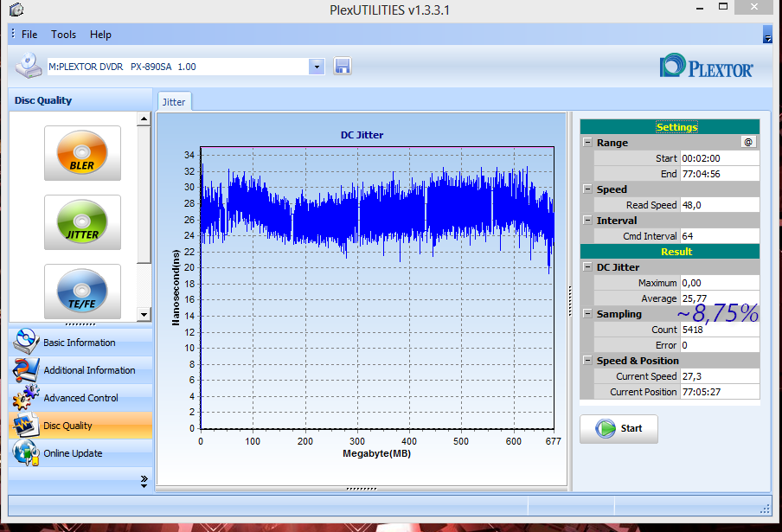Open the drive selection dropdown
This screenshot has height=532, width=782.
(317, 67)
